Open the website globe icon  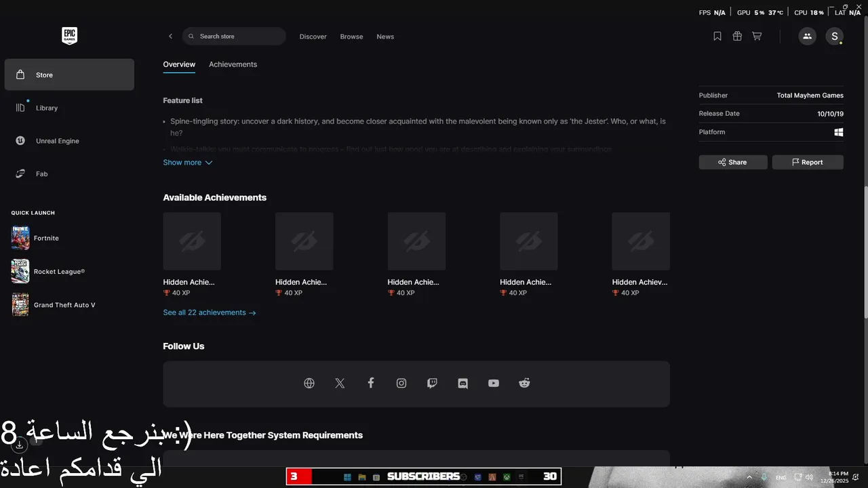pos(309,383)
